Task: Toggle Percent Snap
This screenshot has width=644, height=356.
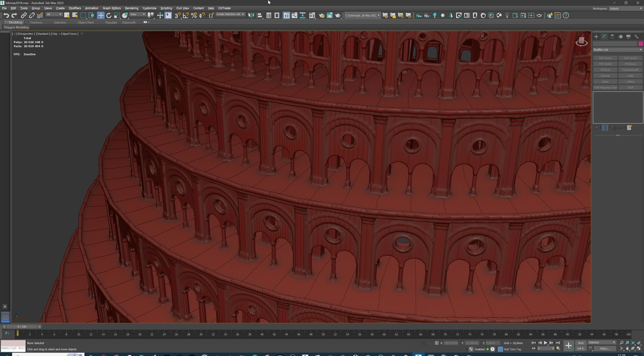Action: pyautogui.click(x=194, y=15)
